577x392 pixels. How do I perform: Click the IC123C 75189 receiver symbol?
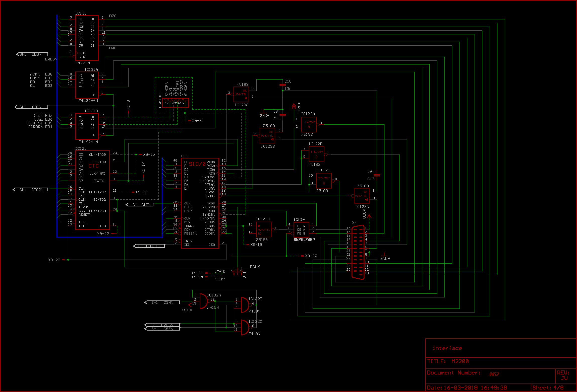(x=361, y=196)
